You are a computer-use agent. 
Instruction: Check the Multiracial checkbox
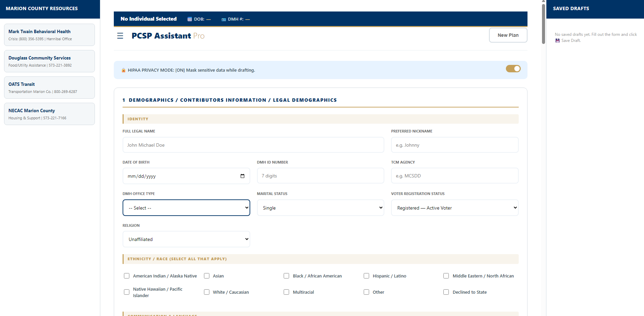click(286, 292)
